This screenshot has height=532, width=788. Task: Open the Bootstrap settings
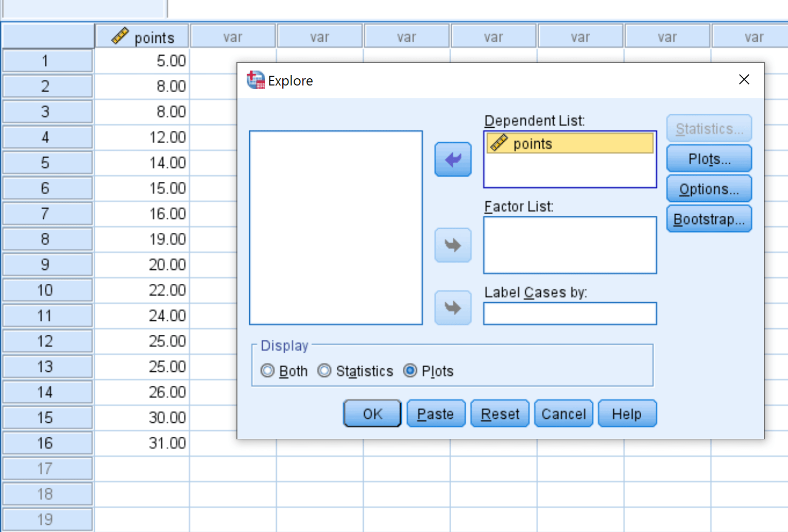coord(709,218)
